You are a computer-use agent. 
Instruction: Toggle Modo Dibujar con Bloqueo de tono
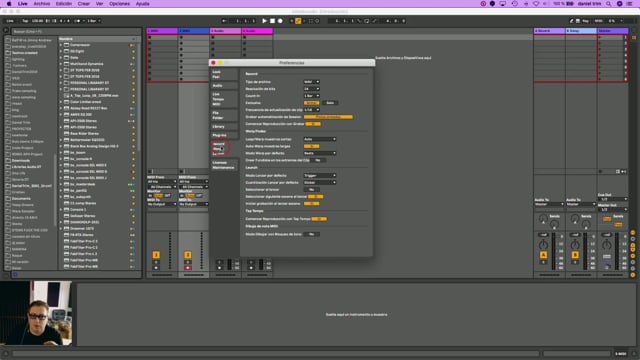pyautogui.click(x=311, y=234)
